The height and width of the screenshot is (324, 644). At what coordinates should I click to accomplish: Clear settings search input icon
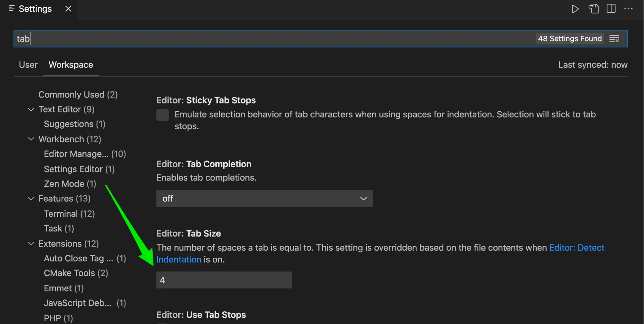pos(614,39)
